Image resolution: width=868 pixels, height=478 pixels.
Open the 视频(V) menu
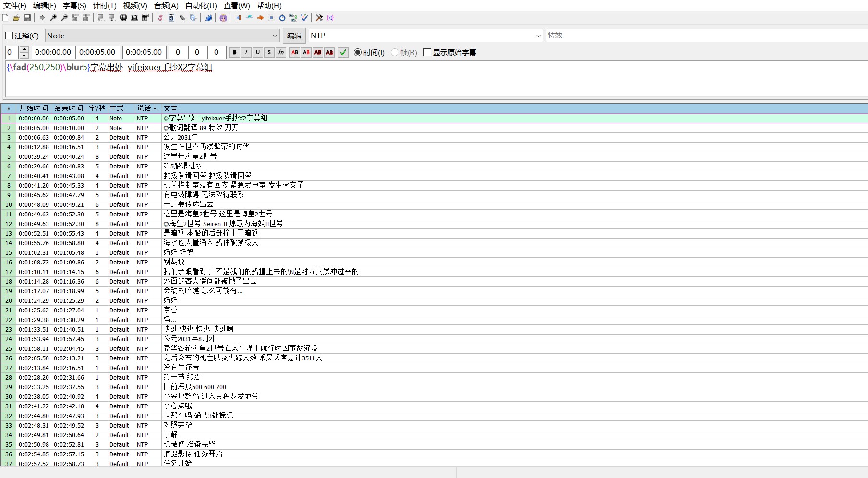[x=135, y=6]
